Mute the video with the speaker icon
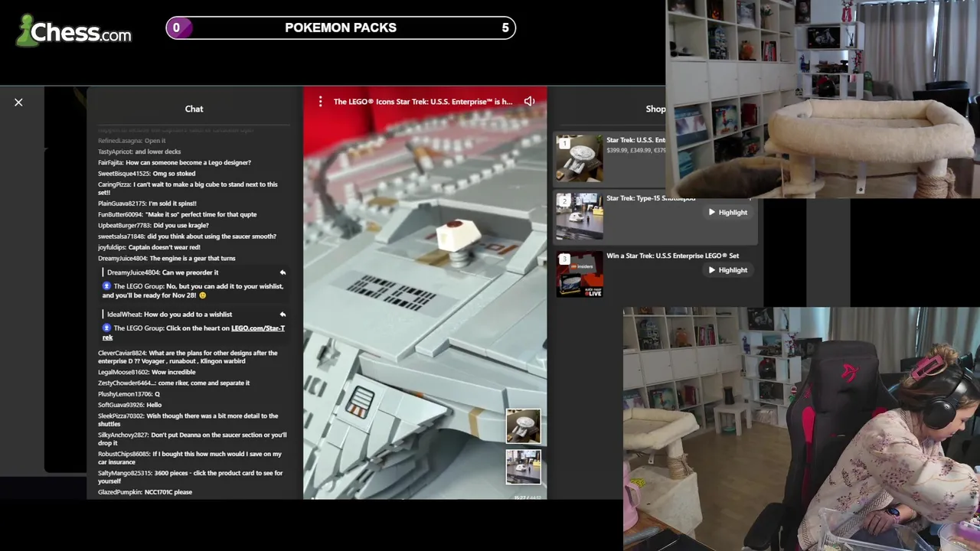The height and width of the screenshot is (551, 980). (529, 101)
